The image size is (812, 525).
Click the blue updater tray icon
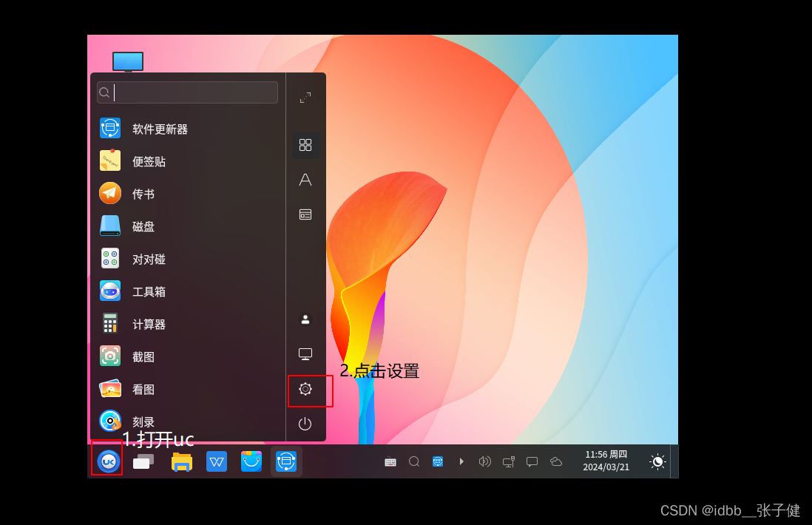tap(438, 461)
